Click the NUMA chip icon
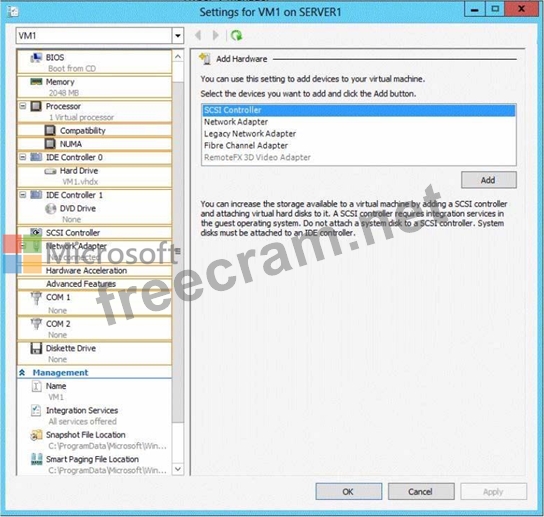Image resolution: width=544 pixels, height=517 pixels. click(50, 144)
